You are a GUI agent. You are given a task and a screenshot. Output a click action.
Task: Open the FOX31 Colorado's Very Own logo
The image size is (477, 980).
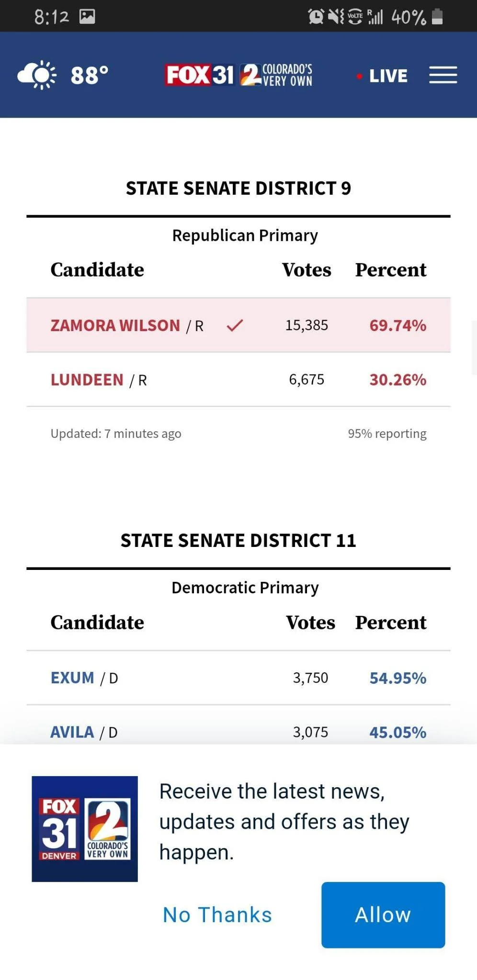(238, 75)
